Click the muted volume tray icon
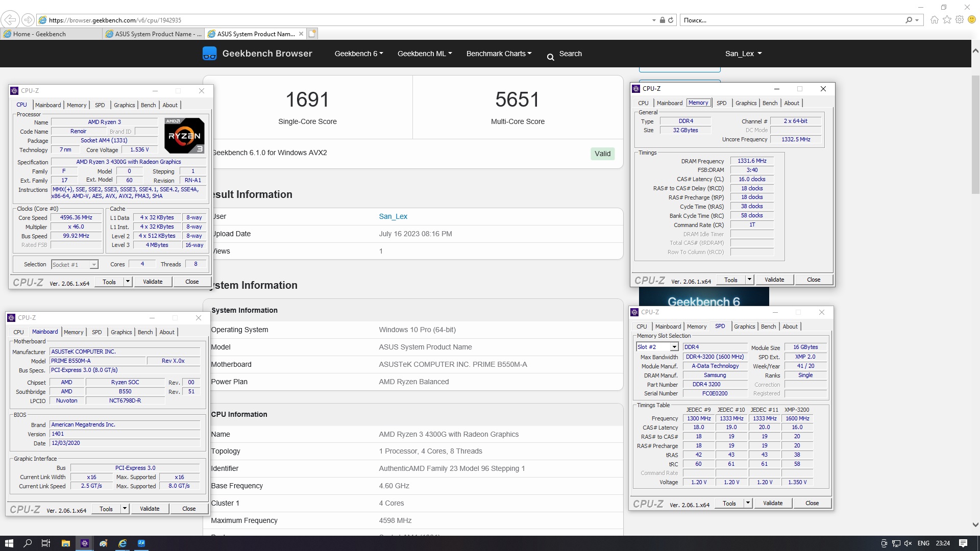Screen dimensions: 980x551 908,543
